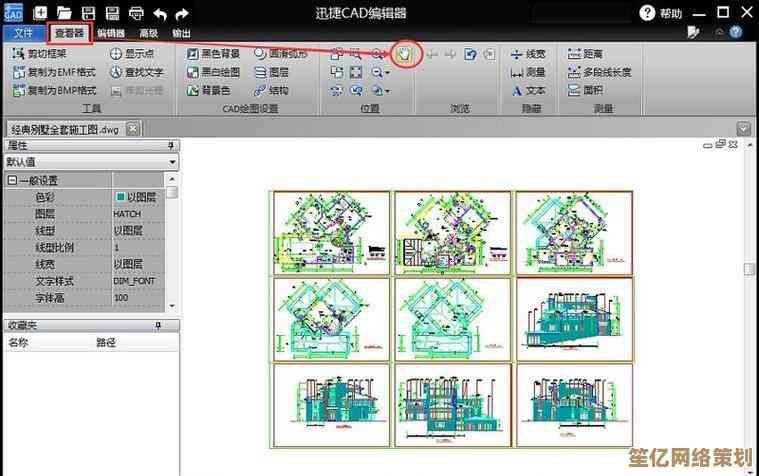Click the undo arrow in quick toolbar
759x476 pixels.
point(160,13)
